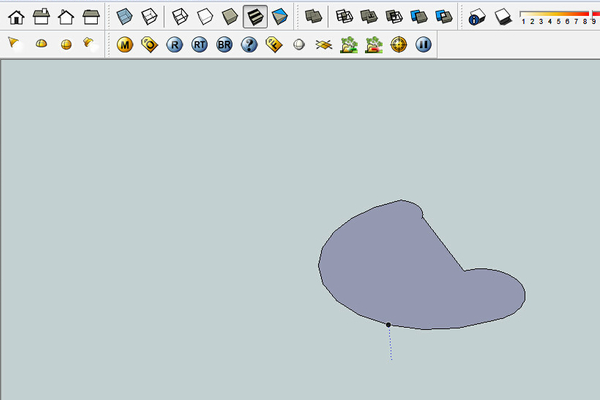The width and height of the screenshot is (600, 400).
Task: Click the box with info badge icon
Action: [x=477, y=16]
